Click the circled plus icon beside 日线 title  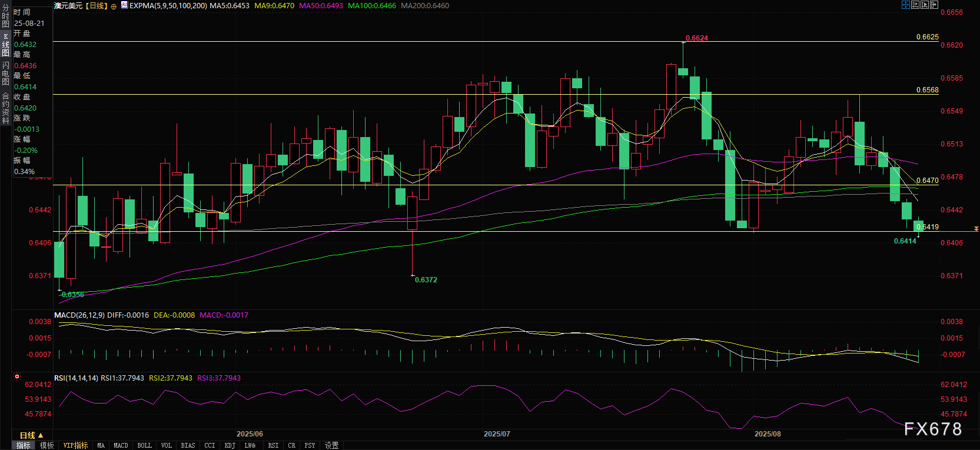point(114,6)
